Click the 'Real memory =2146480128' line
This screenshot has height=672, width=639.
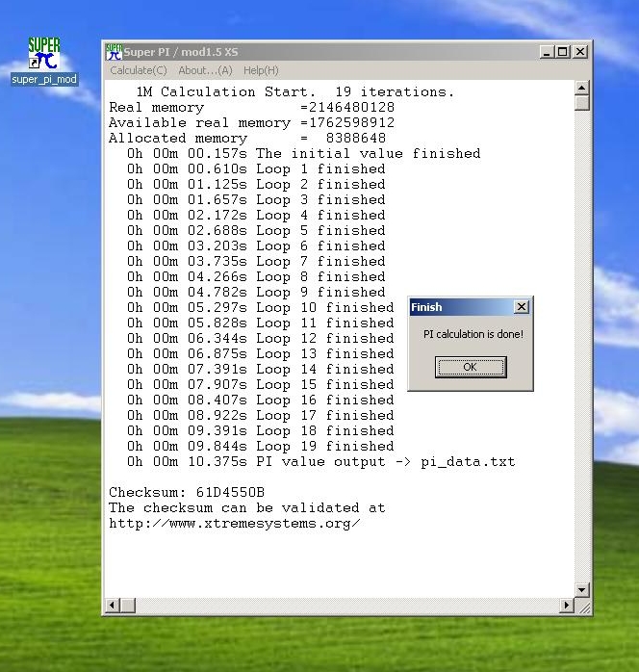pos(252,108)
